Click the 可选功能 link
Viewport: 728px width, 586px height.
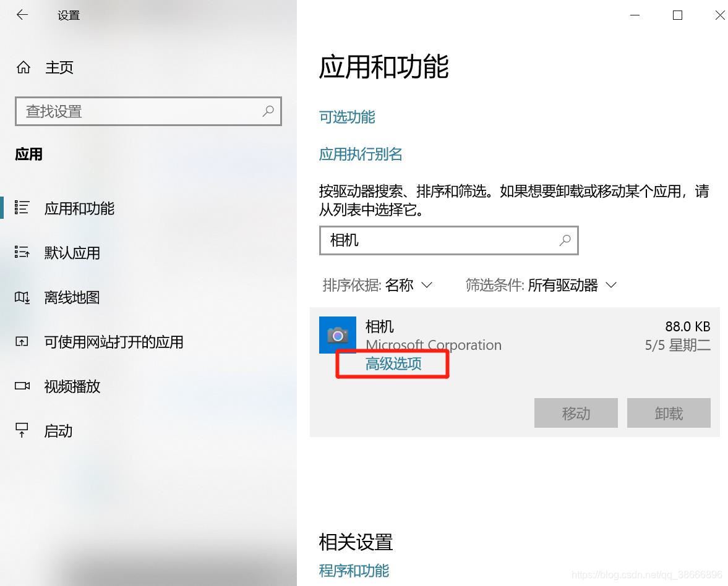point(347,117)
